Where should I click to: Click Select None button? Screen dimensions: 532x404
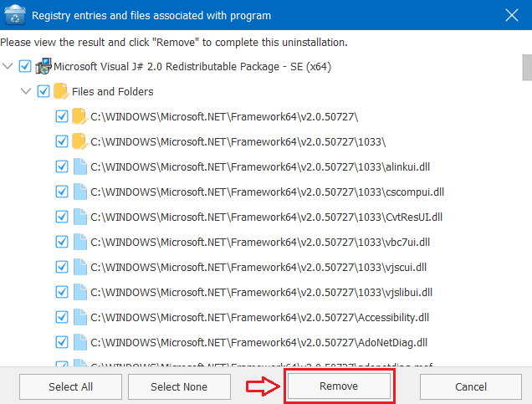coord(179,386)
